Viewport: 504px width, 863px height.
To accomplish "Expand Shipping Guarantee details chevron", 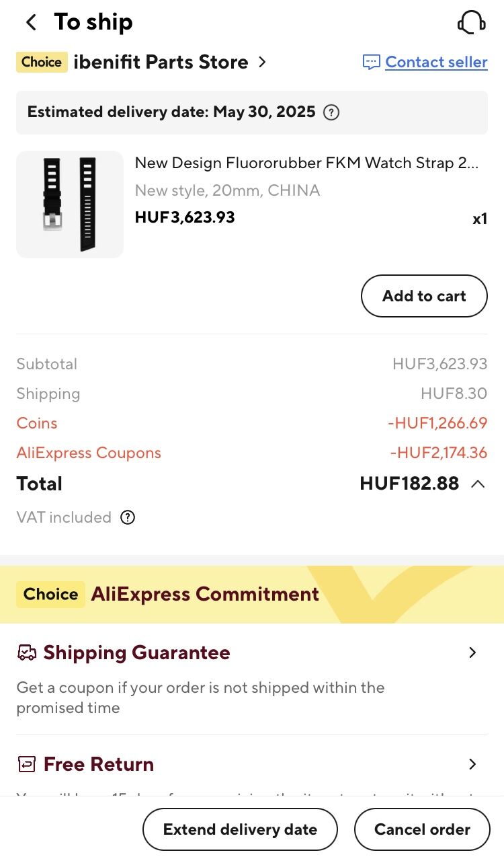I will (x=472, y=652).
